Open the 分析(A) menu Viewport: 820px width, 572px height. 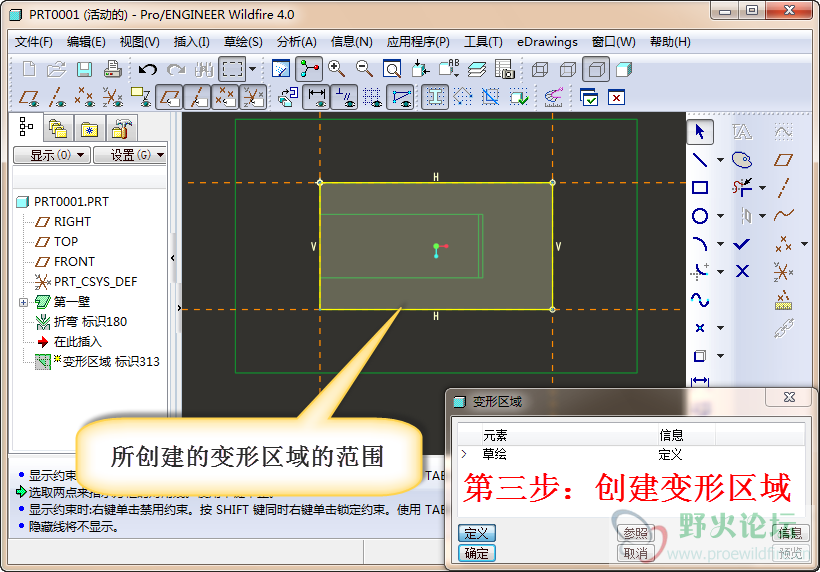click(297, 42)
